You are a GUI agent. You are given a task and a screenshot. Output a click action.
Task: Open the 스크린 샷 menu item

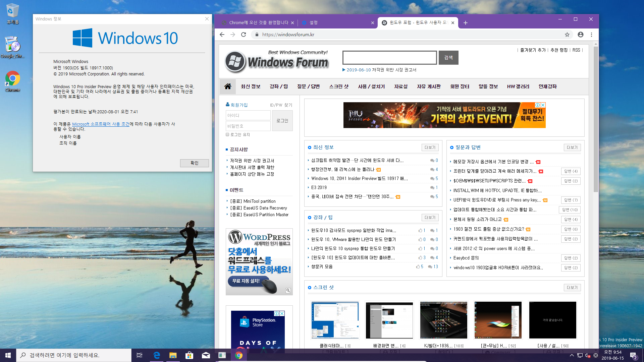pos(339,86)
